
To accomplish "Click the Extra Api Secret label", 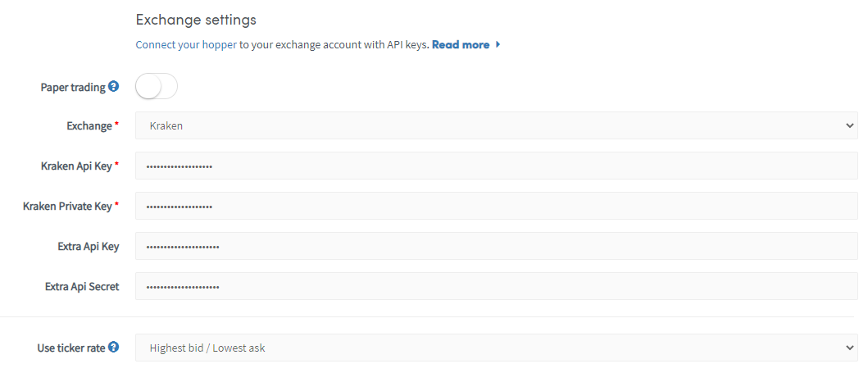I will [82, 287].
